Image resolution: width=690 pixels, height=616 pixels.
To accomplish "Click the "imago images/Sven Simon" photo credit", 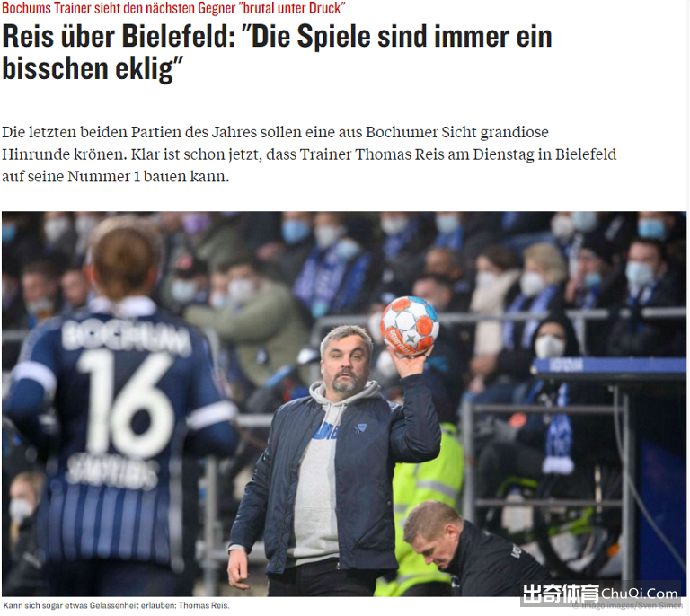I will point(627,606).
